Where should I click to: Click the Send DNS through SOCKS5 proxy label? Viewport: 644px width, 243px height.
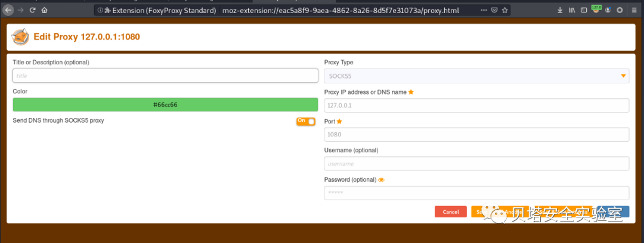(58, 121)
